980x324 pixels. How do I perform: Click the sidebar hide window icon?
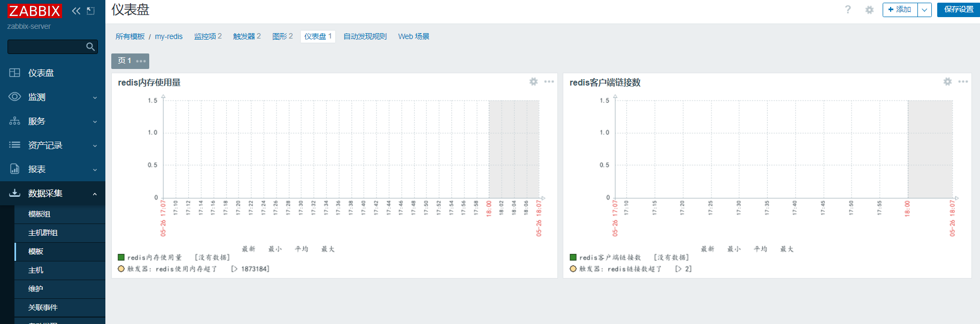click(x=91, y=11)
